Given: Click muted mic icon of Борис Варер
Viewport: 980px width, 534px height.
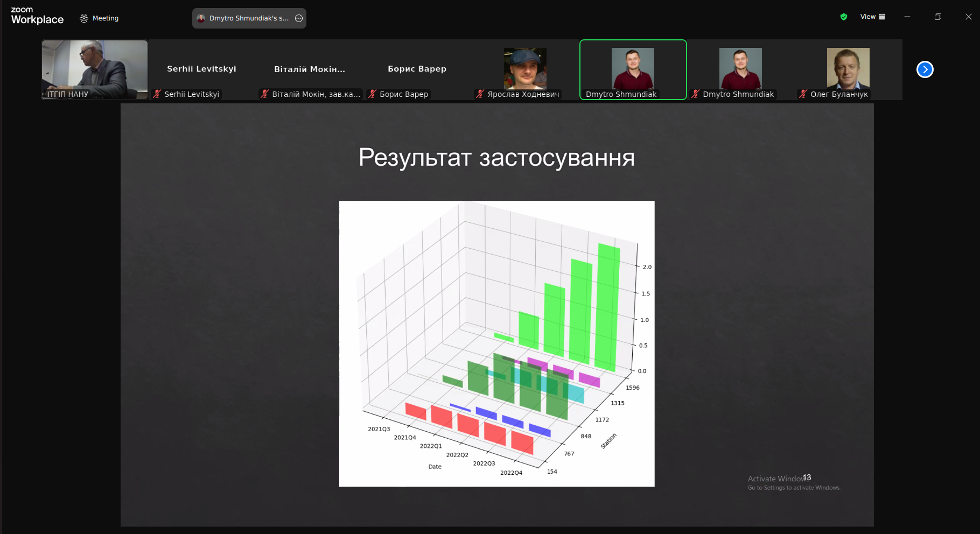Looking at the screenshot, I should pos(372,94).
